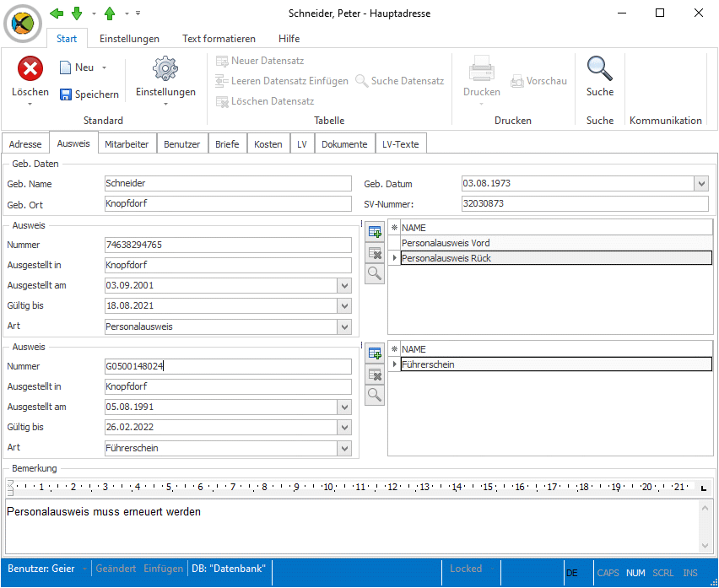Search in Personalausweis document table
This screenshot has width=719, height=588.
click(375, 274)
